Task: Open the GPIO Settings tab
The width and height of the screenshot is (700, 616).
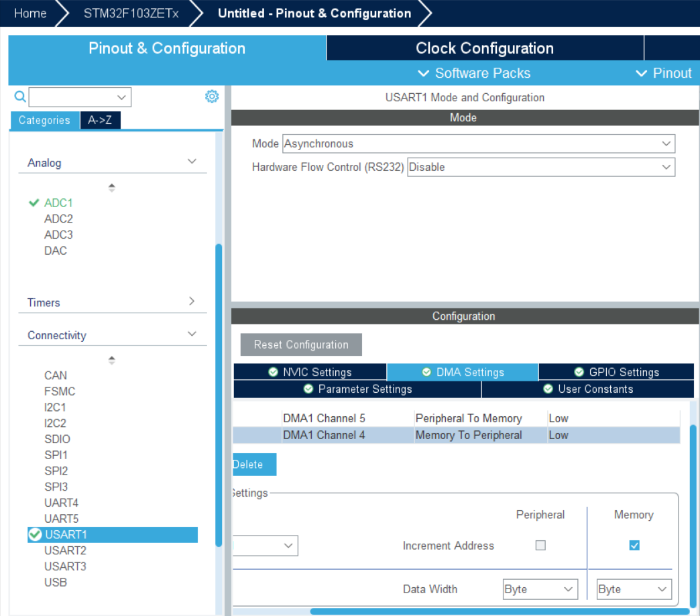Action: 616,372
